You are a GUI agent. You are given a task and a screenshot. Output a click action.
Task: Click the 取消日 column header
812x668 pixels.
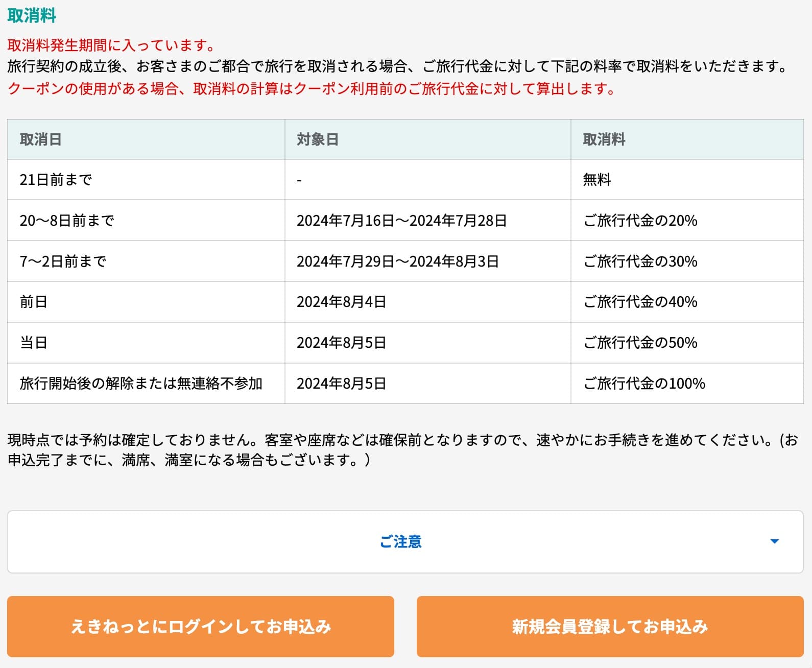[146, 139]
